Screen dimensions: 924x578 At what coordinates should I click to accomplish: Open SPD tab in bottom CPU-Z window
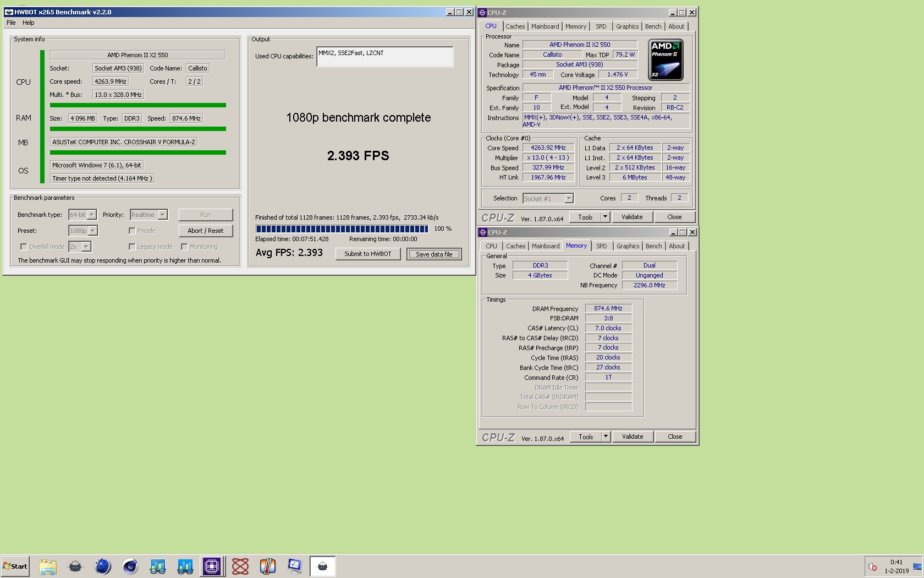602,246
